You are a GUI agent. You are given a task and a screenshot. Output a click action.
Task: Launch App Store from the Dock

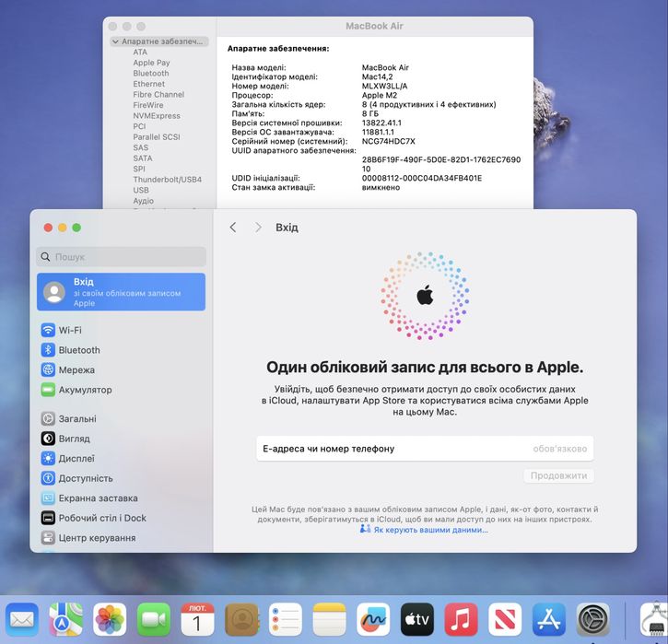549,619
